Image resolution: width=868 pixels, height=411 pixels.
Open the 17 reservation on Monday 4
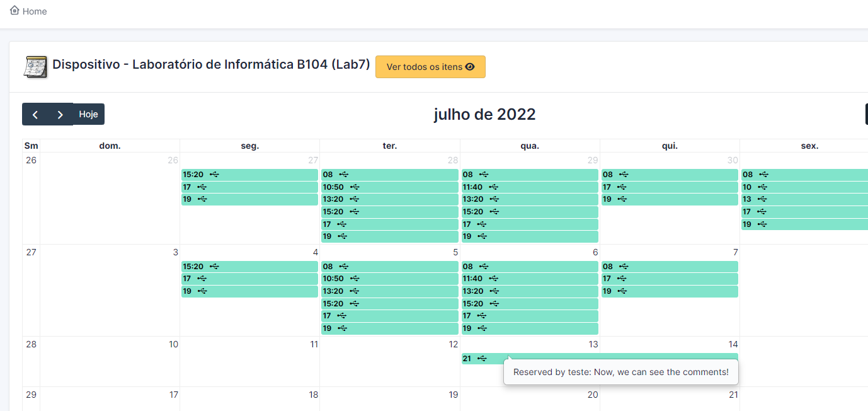249,279
